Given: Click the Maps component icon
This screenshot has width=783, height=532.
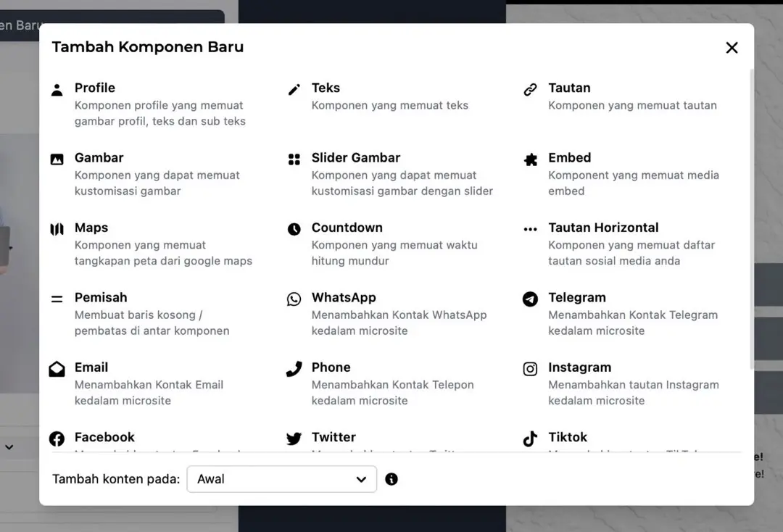Looking at the screenshot, I should pos(57,229).
